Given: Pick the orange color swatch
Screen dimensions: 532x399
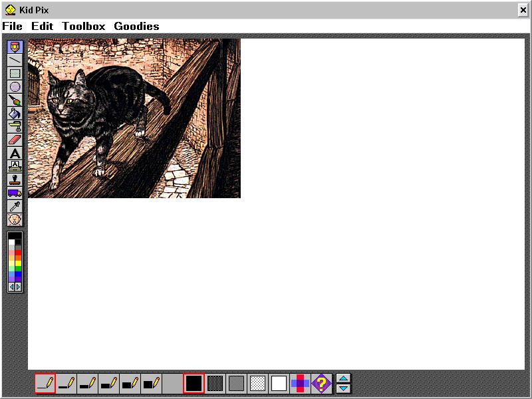Looking at the screenshot, I should [x=19, y=258].
